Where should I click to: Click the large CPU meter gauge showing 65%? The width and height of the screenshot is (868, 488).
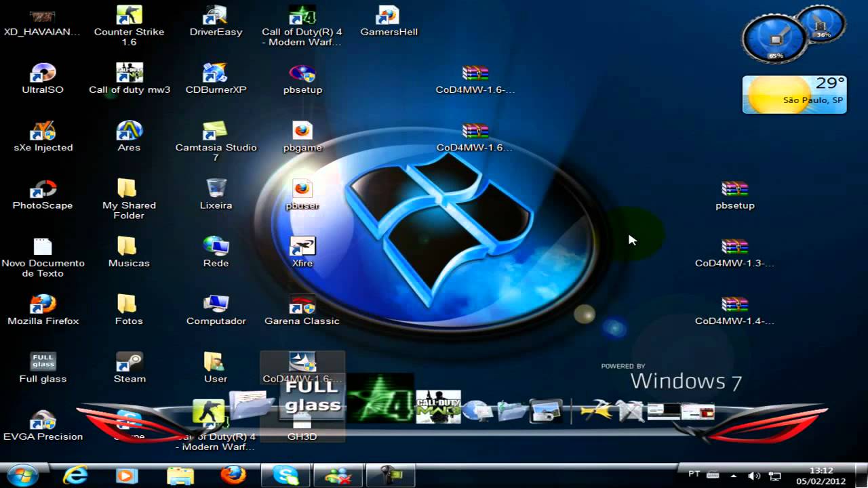click(x=775, y=39)
